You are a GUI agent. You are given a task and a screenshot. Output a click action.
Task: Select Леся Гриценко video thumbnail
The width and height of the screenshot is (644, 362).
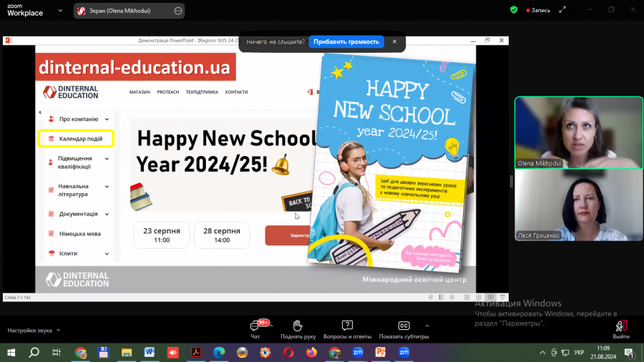[x=579, y=205]
